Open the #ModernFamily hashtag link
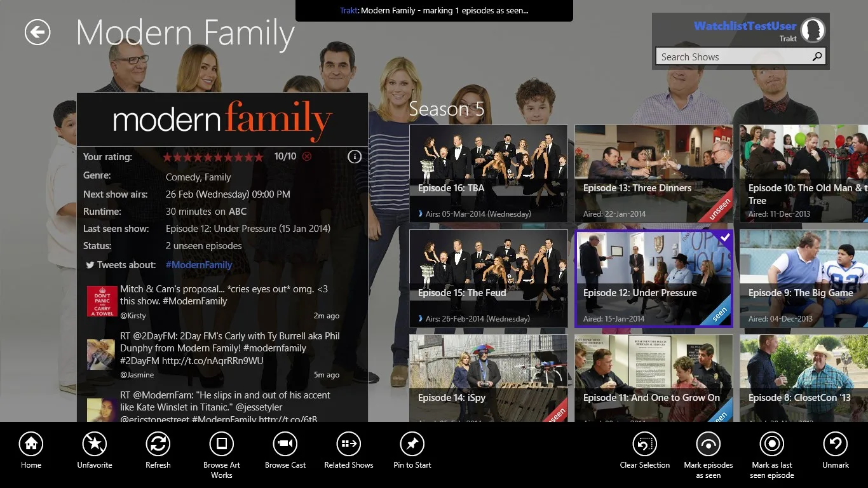The height and width of the screenshot is (488, 868). (199, 265)
